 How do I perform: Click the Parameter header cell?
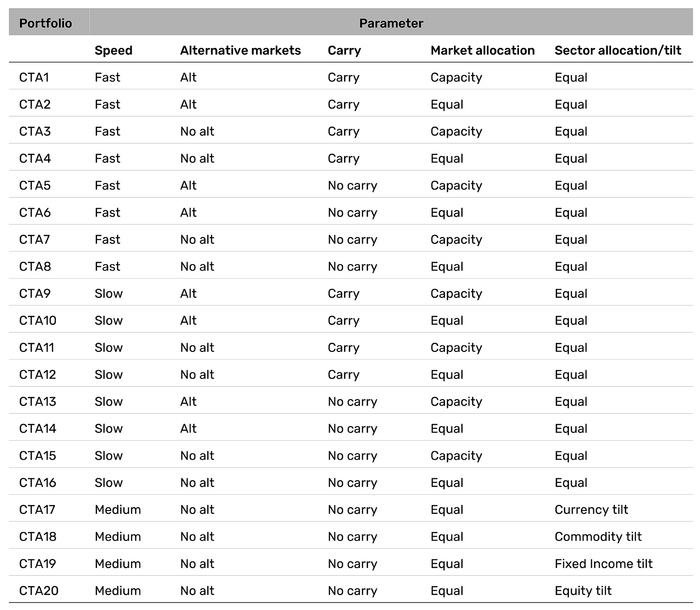391,23
